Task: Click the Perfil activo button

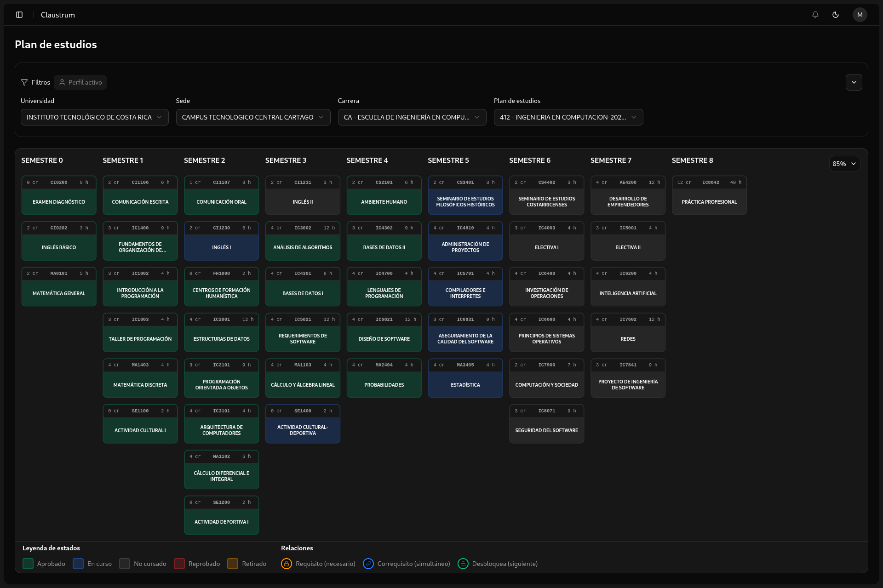Action: (80, 82)
